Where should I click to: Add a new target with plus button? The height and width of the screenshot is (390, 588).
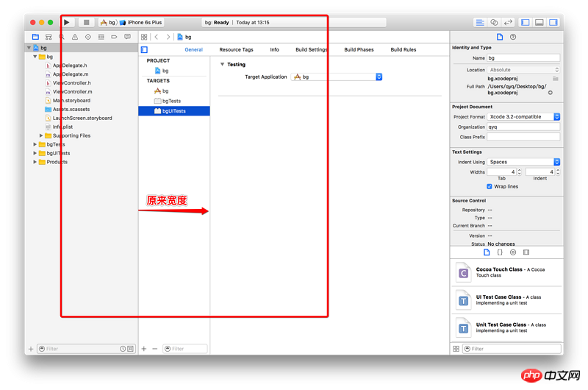(144, 349)
